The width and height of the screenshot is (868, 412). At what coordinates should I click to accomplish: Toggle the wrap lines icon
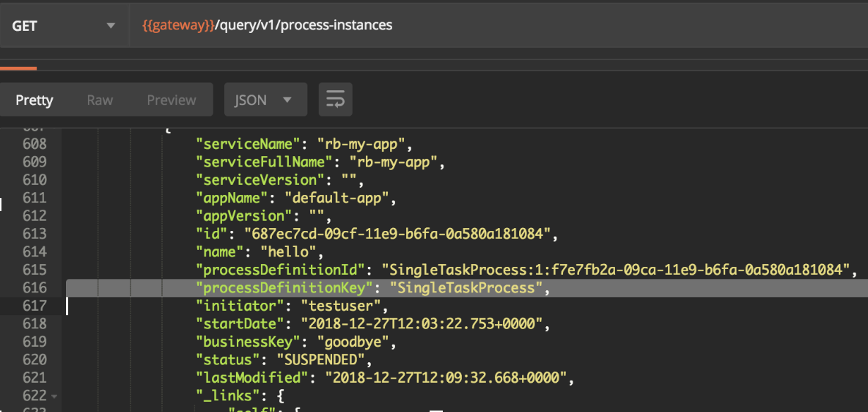[336, 100]
